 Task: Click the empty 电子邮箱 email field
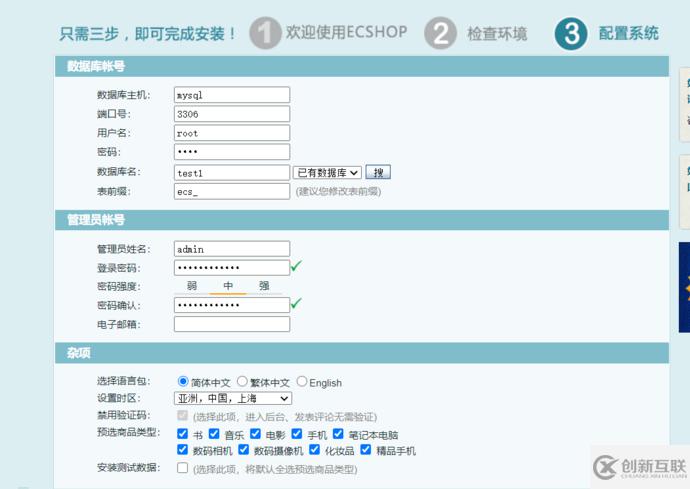232,324
